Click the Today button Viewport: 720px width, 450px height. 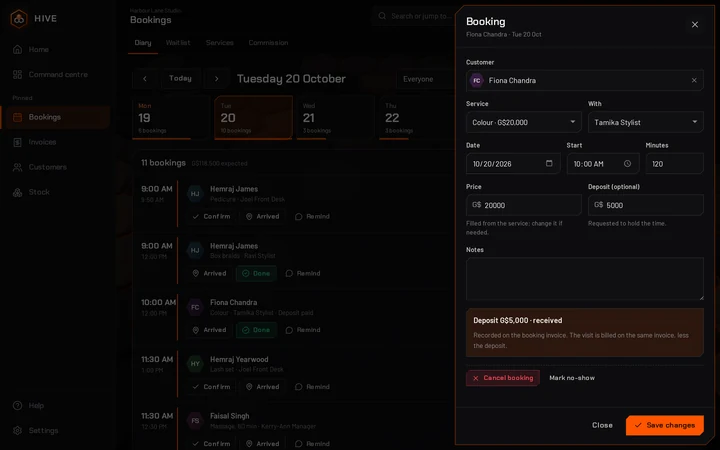click(180, 79)
